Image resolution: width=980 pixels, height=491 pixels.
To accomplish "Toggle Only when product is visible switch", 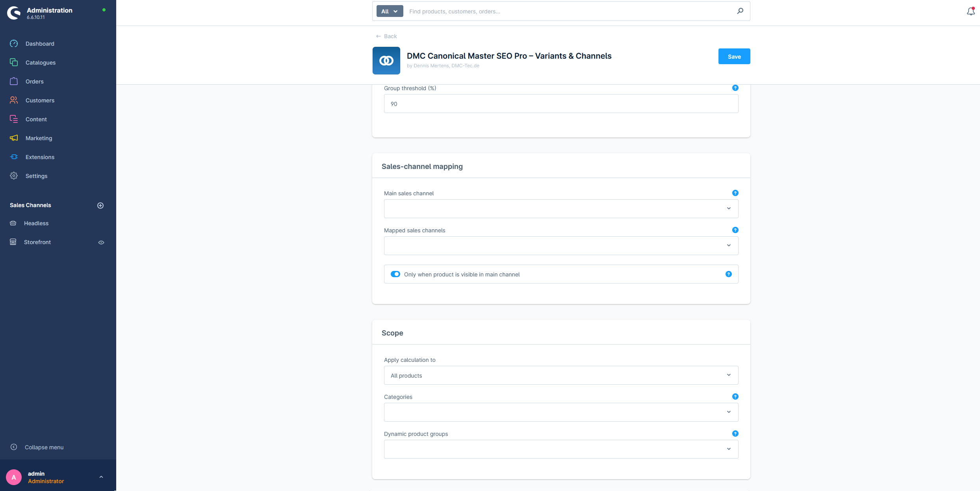I will click(x=395, y=274).
